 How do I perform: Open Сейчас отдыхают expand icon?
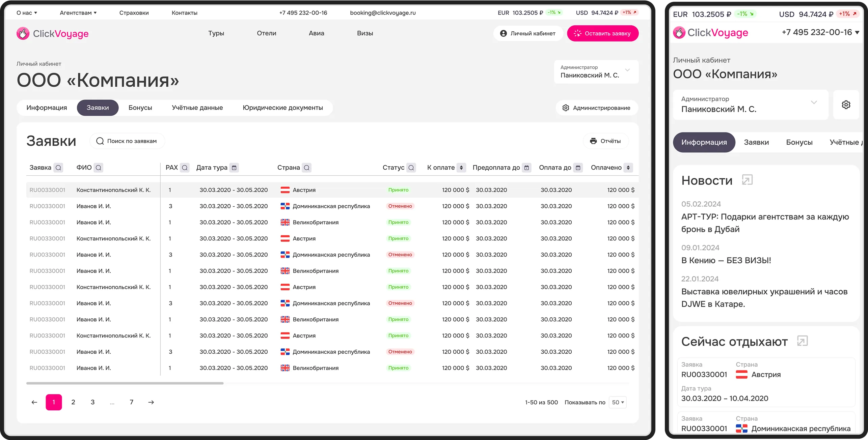tap(802, 341)
